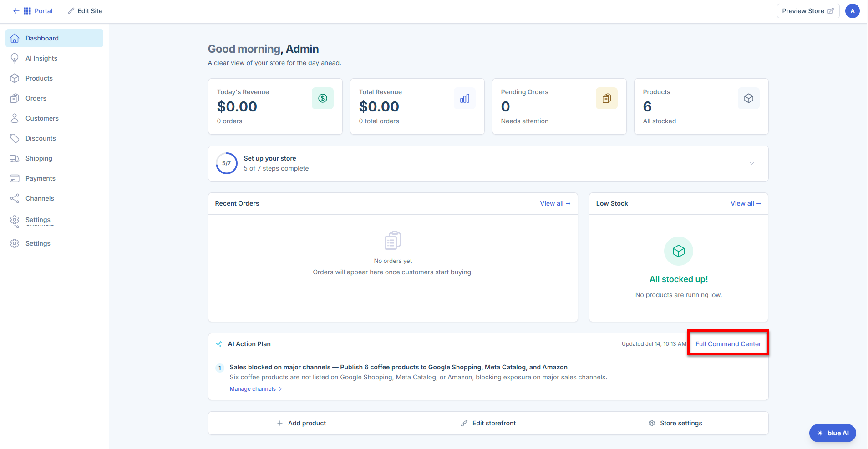The width and height of the screenshot is (868, 449).
Task: Click the green dollar icon on Today's Revenue
Action: 323,98
